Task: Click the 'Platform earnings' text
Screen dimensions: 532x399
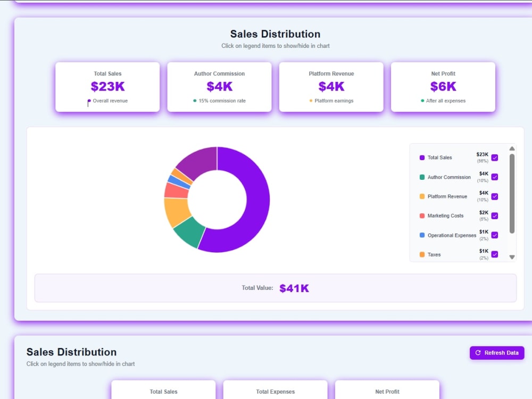Action: [x=334, y=101]
